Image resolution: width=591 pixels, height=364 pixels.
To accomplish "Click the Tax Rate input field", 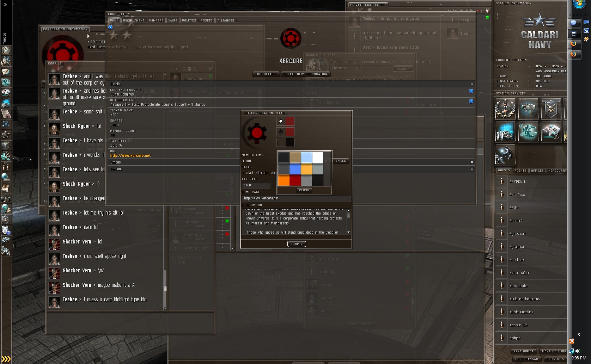I will (x=256, y=185).
